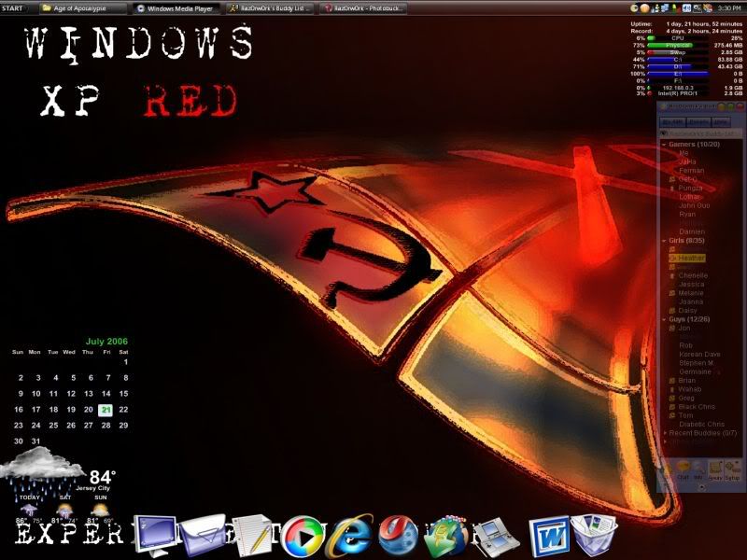Select buddy Heather in the Girls group

point(691,258)
